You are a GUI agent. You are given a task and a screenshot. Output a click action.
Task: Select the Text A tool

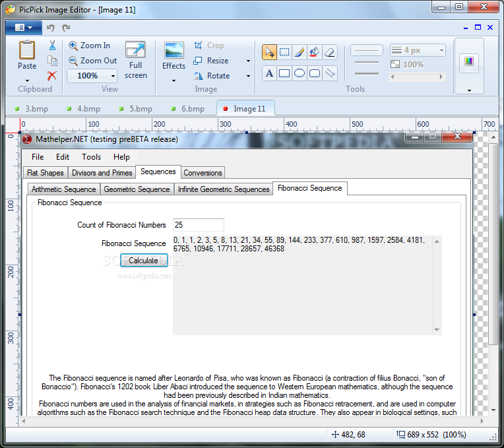pyautogui.click(x=269, y=73)
